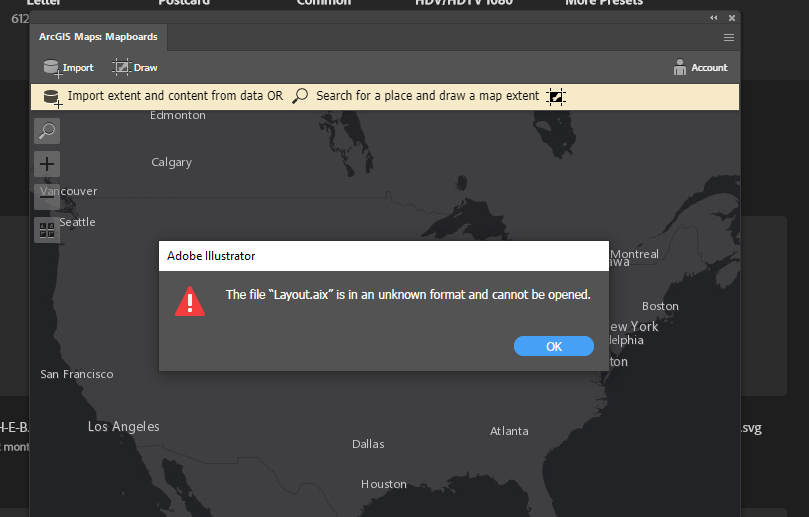The height and width of the screenshot is (517, 809).
Task: Click the red warning icon in dialog
Action: 190,301
